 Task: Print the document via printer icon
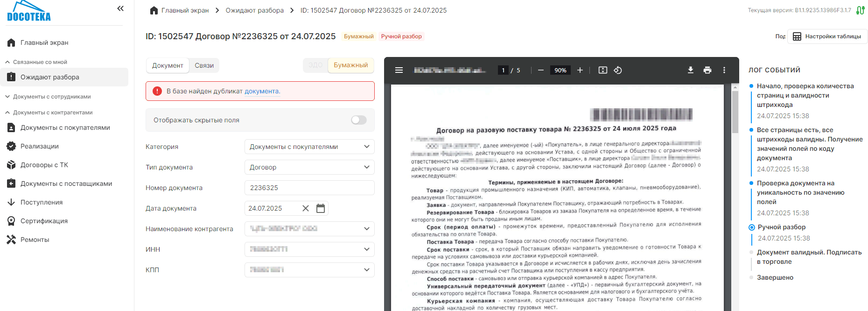pyautogui.click(x=707, y=70)
